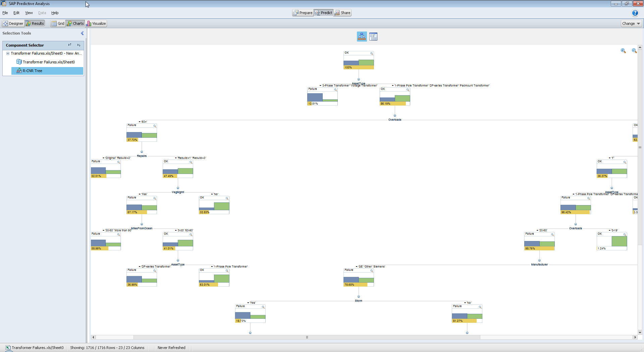The height and width of the screenshot is (352, 644).
Task: Click down-arrow icon in Component Selector header
Action: [x=79, y=45]
